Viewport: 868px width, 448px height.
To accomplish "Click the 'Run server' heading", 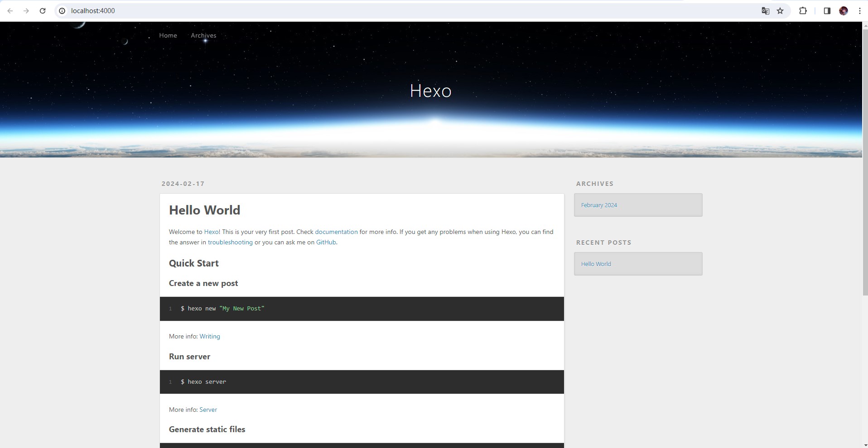I will (189, 357).
